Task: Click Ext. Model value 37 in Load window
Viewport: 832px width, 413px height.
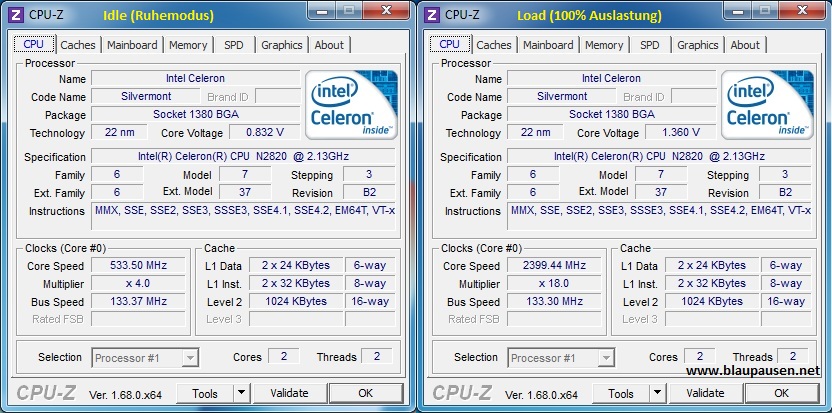Action: [x=661, y=192]
